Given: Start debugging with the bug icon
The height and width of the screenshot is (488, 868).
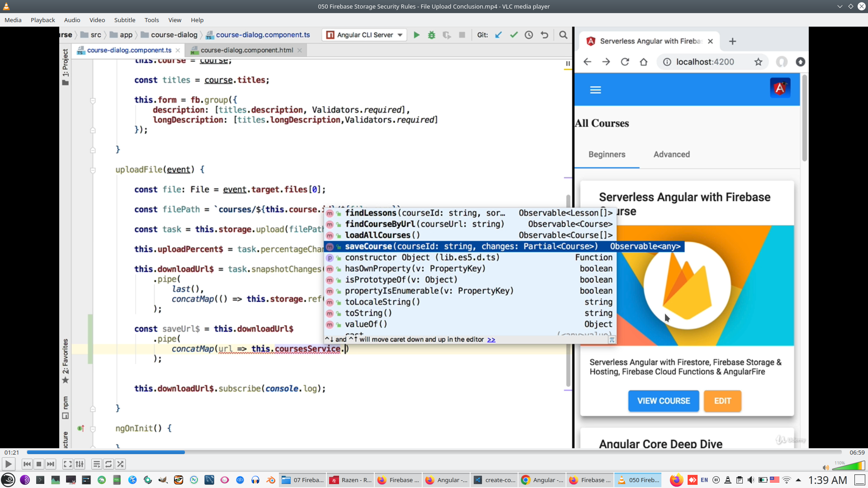Looking at the screenshot, I should [432, 35].
